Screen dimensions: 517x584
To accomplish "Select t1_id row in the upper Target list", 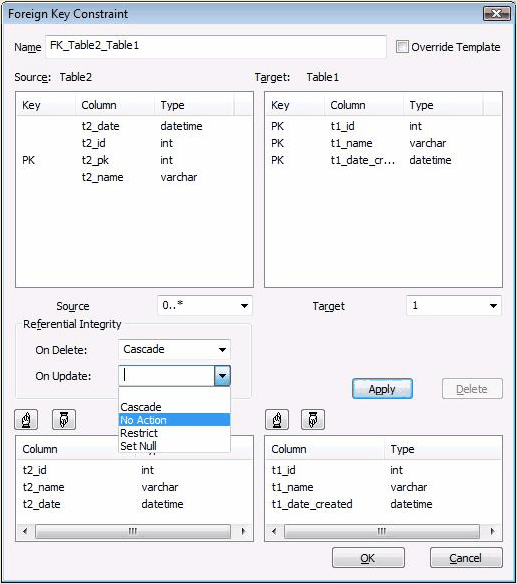I will tap(383, 126).
